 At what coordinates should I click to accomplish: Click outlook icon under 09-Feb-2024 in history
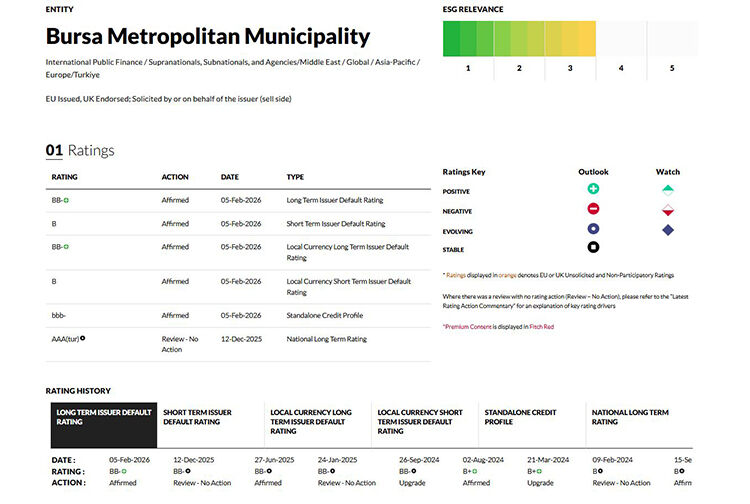[600, 471]
